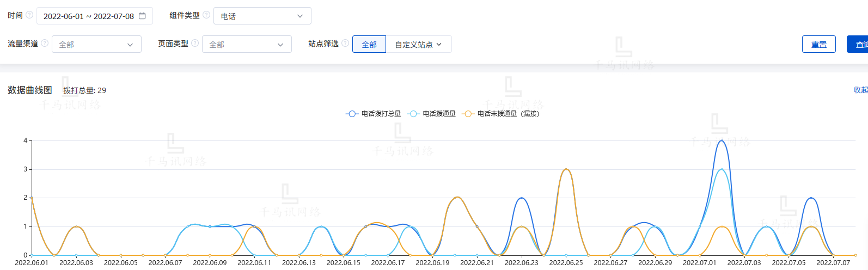Image resolution: width=868 pixels, height=270 pixels.
Task: Toggle 电话拨打总量 series in chart legend
Action: pyautogui.click(x=374, y=114)
